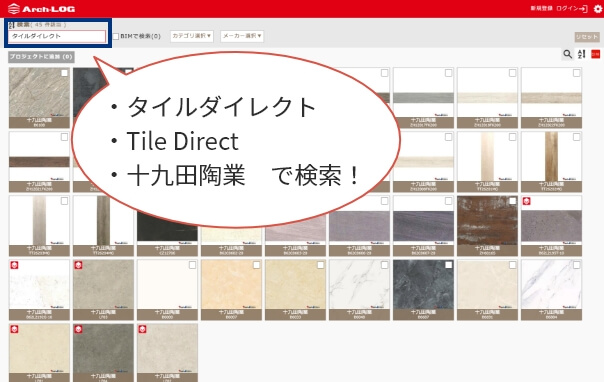Image resolution: width=604 pixels, height=382 pixels.
Task: Open the メーカー選択 dropdown
Action: click(242, 36)
